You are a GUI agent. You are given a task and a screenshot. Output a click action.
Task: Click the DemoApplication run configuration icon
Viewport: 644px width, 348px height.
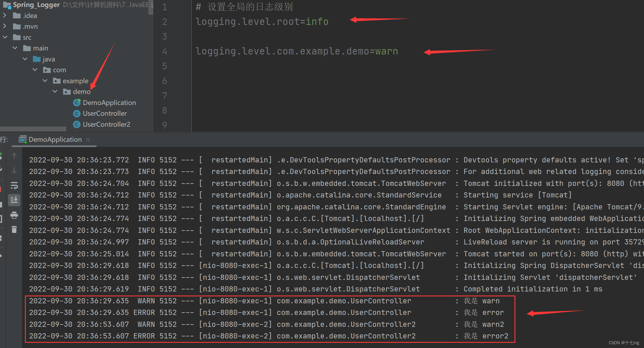point(23,139)
